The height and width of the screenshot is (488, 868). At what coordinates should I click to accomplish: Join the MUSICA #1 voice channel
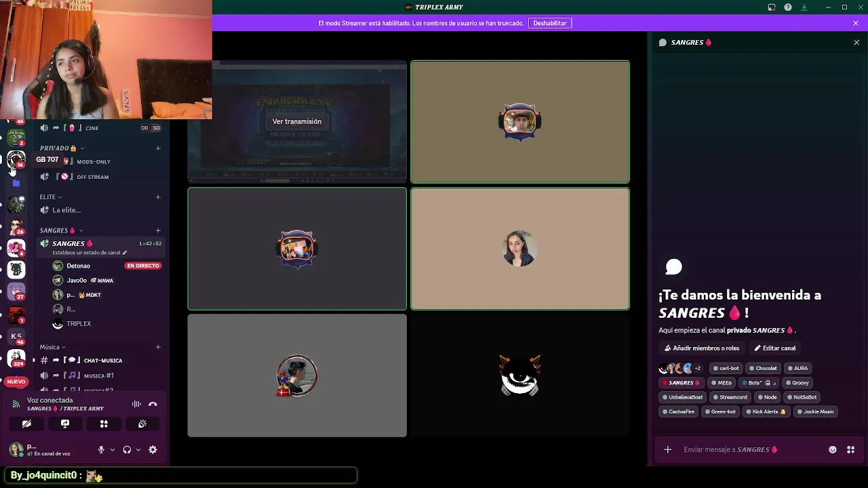tap(101, 375)
